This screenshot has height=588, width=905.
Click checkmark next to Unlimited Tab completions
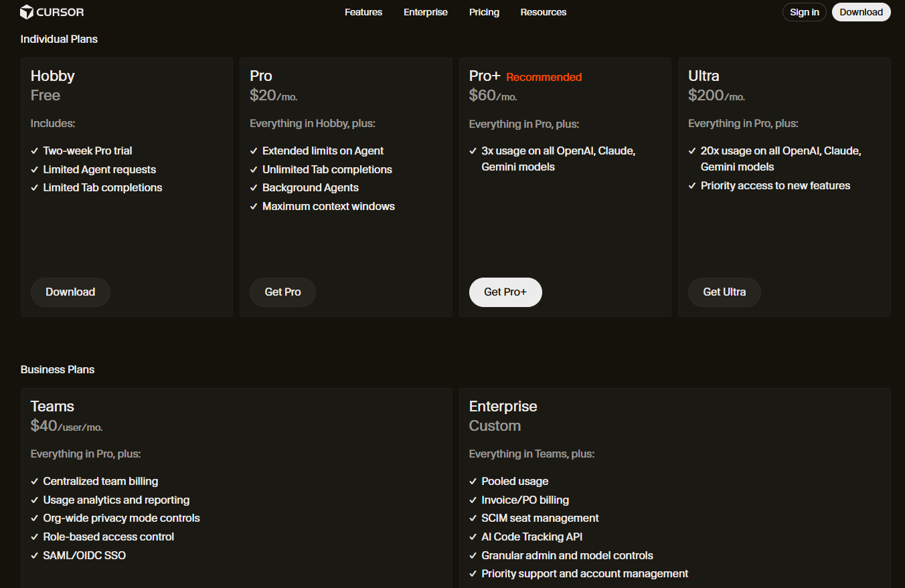pyautogui.click(x=254, y=170)
